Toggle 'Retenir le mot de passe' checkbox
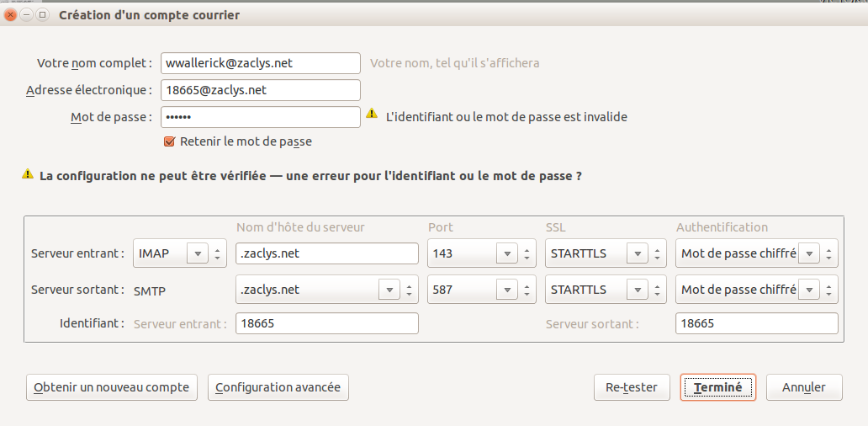 tap(169, 141)
